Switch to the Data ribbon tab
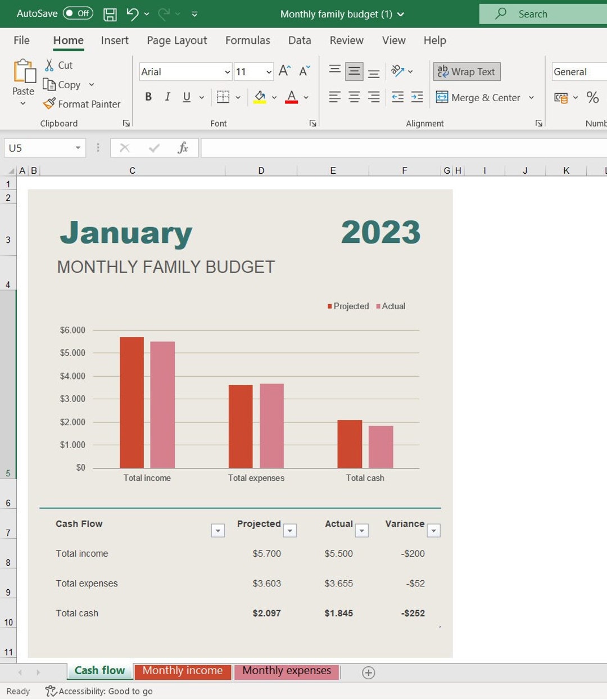The height and width of the screenshot is (700, 607). point(300,40)
